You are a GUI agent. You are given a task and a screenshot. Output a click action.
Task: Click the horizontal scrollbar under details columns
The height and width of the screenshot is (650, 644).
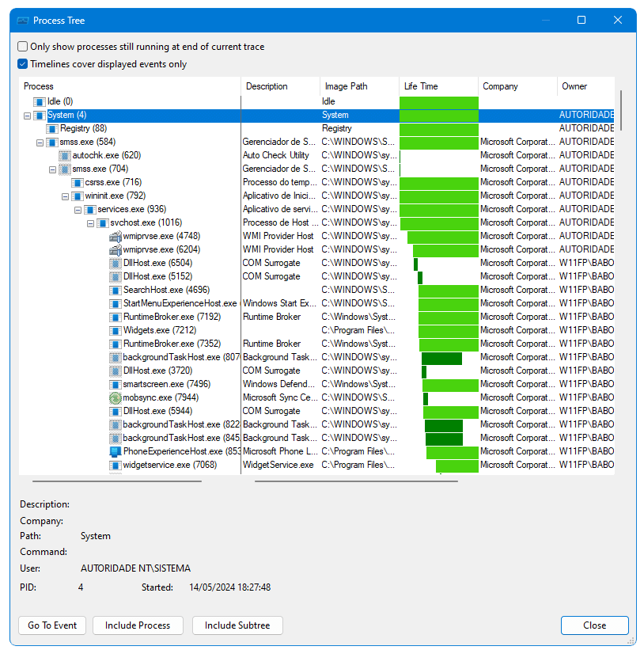point(356,481)
